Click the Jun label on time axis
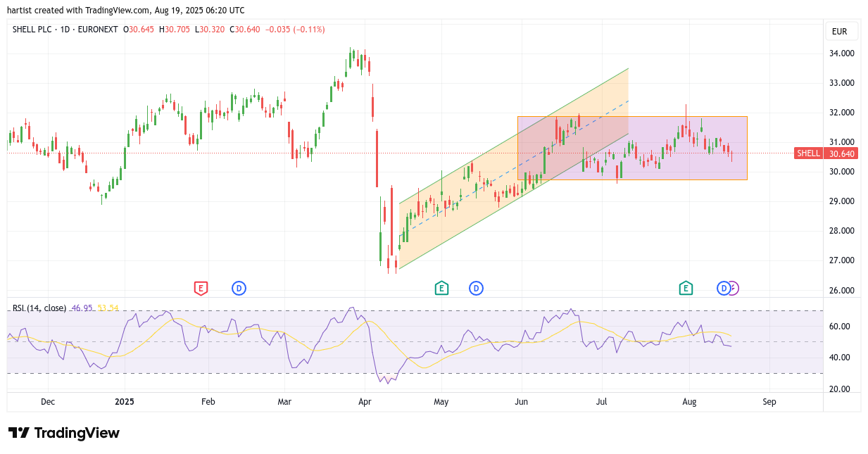Screen dimensions: 868x454 click(x=522, y=402)
